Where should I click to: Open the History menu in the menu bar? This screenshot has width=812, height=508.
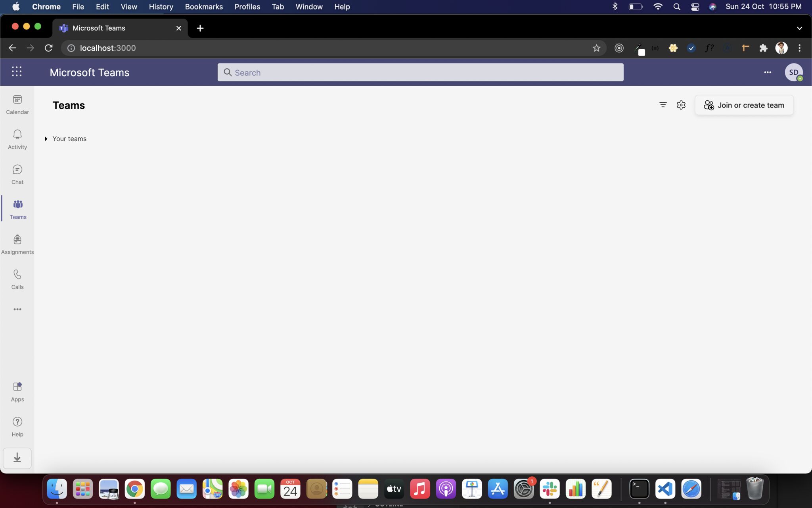click(x=161, y=7)
